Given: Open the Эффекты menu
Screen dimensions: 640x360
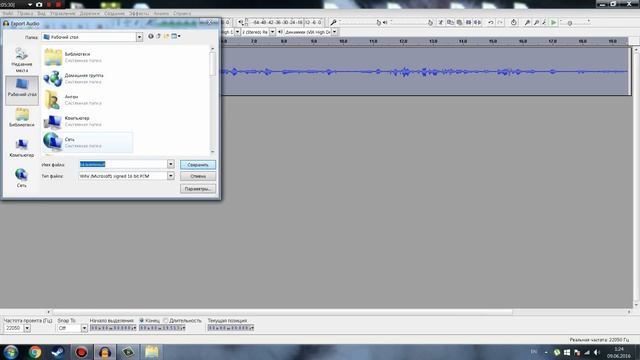Looking at the screenshot, I should tap(139, 13).
